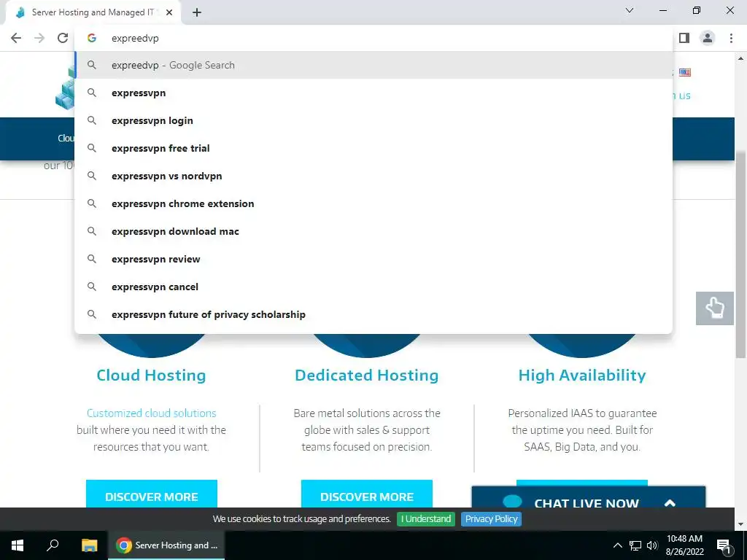
Task: Click the address bar text expreedvp
Action: (135, 38)
